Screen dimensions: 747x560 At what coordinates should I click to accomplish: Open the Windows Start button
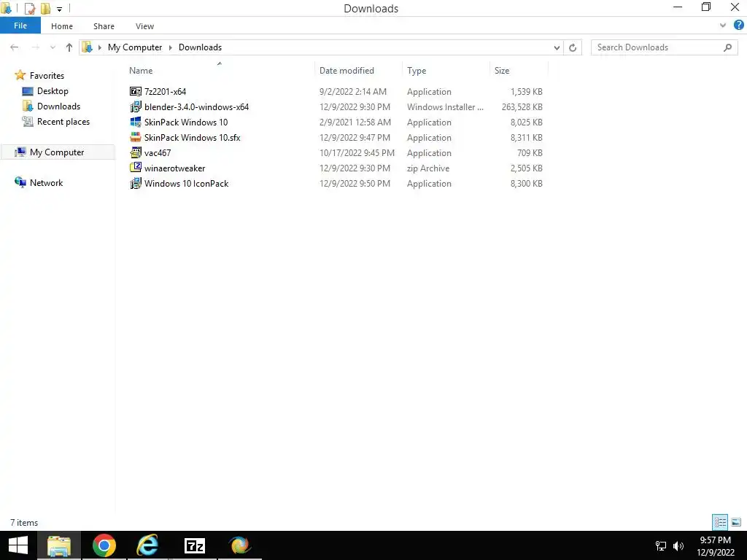(18, 545)
